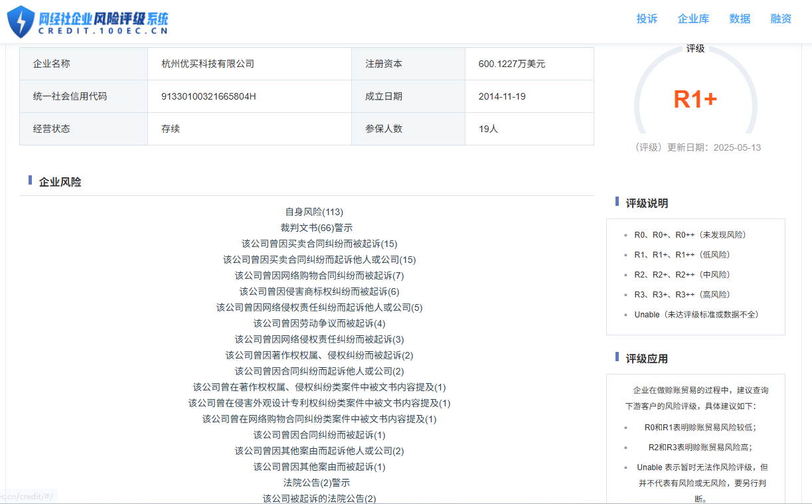Click the 企业名称 label cell

click(x=84, y=64)
